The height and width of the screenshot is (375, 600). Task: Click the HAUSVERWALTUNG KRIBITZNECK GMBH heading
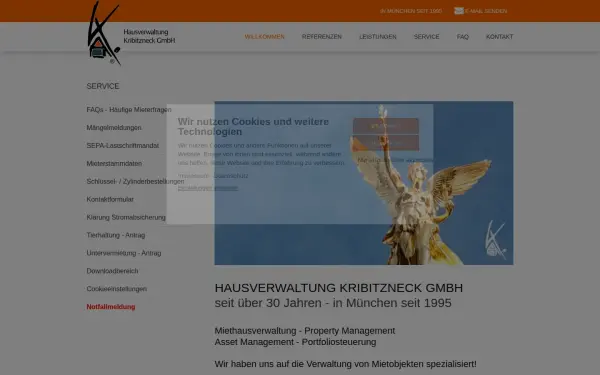[x=339, y=288]
